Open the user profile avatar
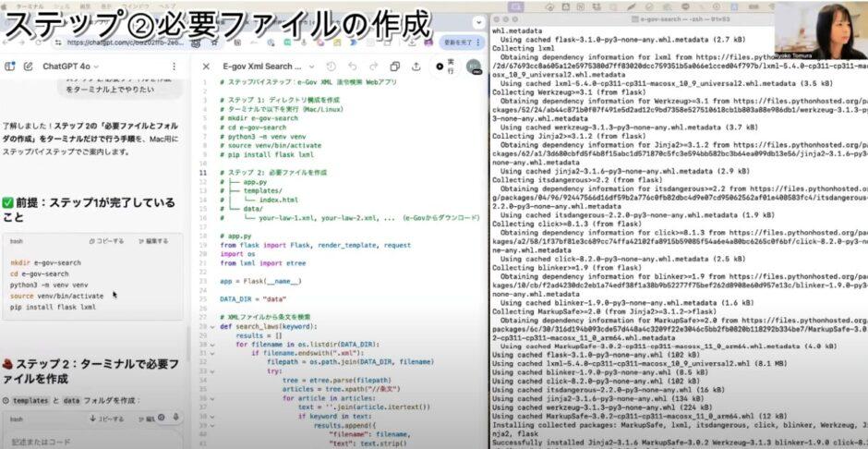This screenshot has width=868, height=449. point(474,67)
